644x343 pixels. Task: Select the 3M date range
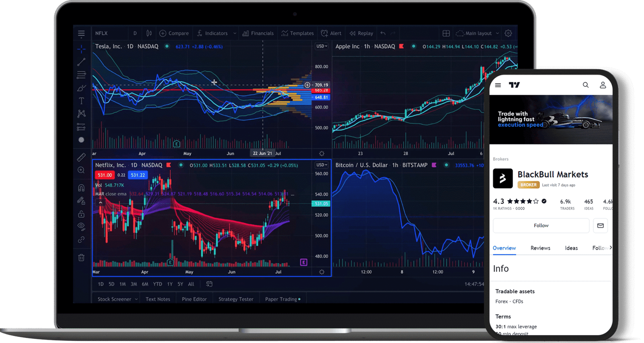coord(134,284)
